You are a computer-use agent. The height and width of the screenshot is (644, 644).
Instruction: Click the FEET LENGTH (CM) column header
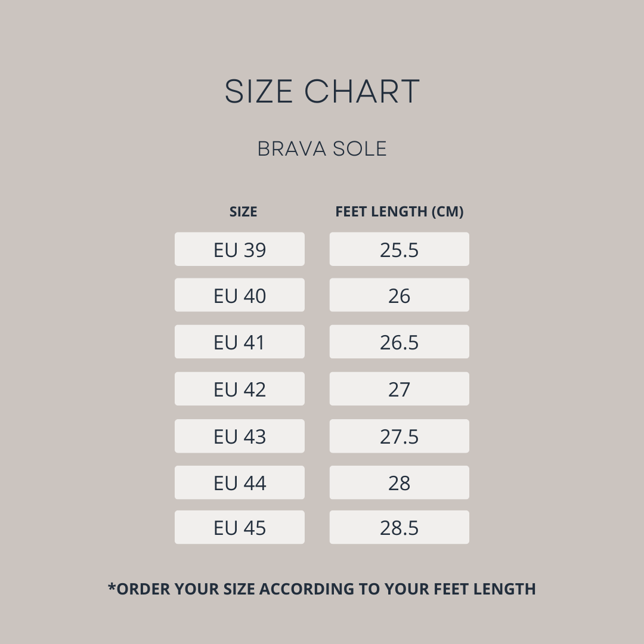coord(400,212)
